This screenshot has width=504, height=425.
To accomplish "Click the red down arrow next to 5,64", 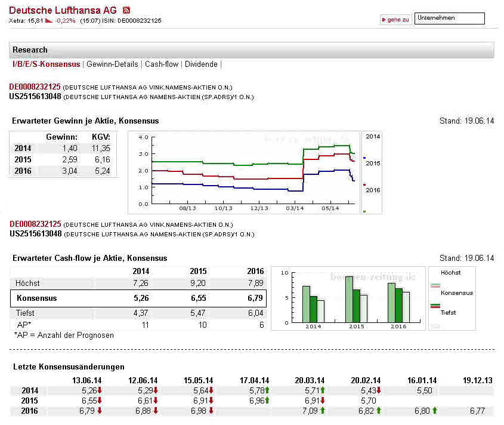I will 211,390.
